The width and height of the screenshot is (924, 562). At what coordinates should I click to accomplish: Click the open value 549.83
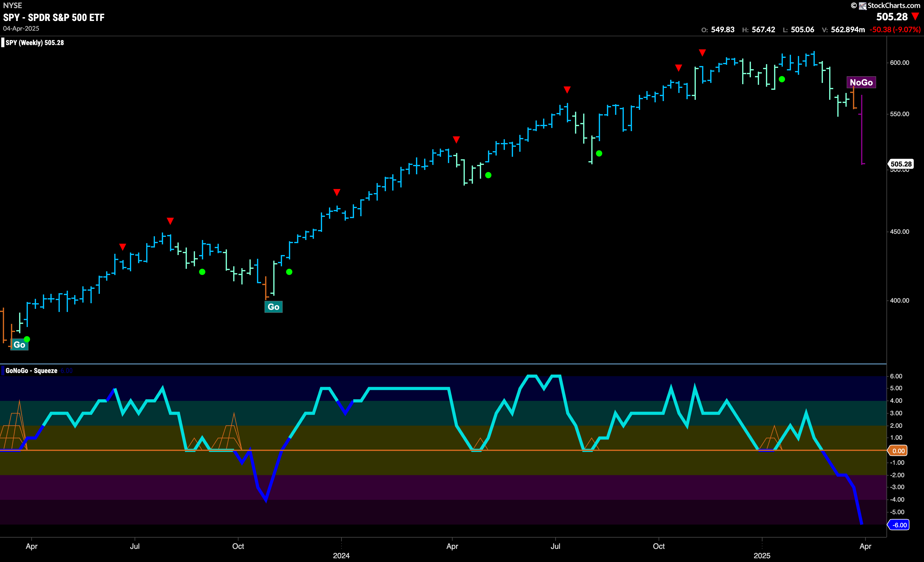(x=723, y=30)
